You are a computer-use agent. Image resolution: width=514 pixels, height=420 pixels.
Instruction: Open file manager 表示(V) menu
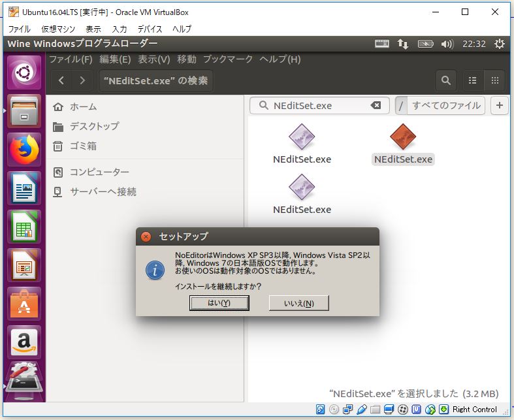point(154,59)
